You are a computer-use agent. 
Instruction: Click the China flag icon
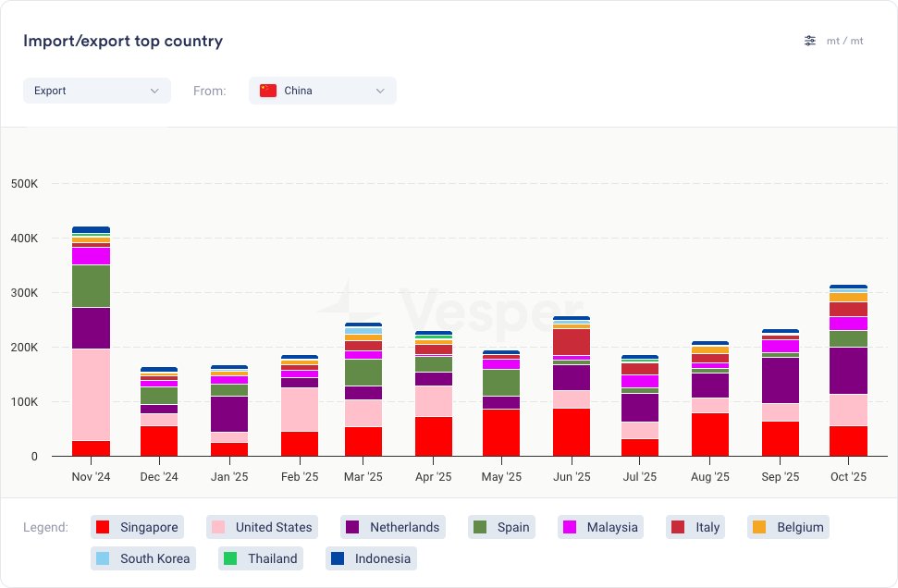click(x=268, y=91)
